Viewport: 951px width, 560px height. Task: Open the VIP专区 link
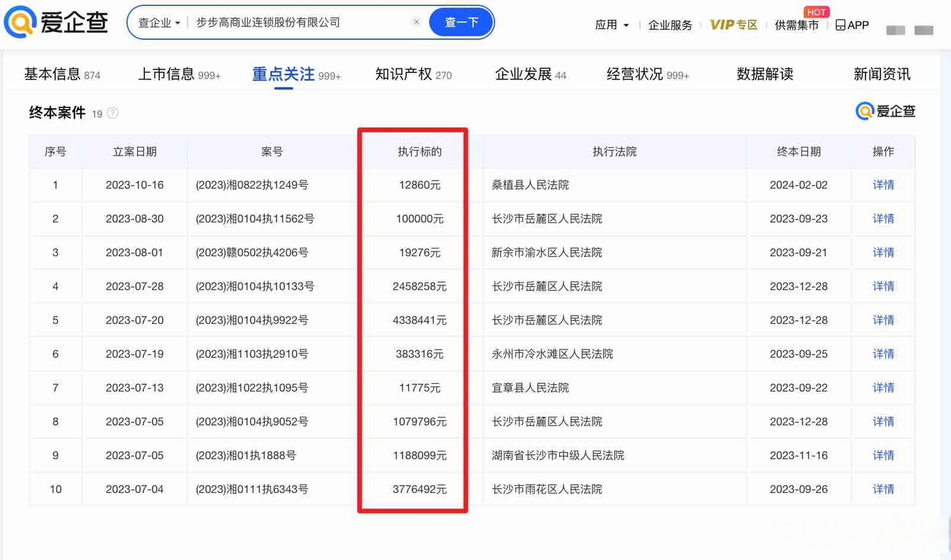coord(733,24)
